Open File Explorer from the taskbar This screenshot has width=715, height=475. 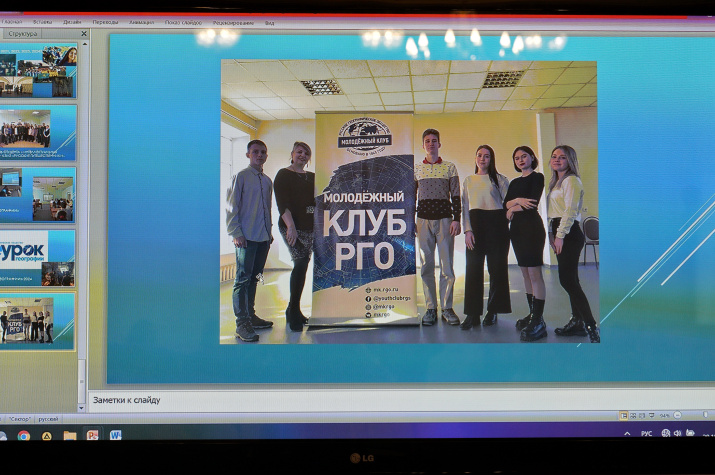[70, 436]
